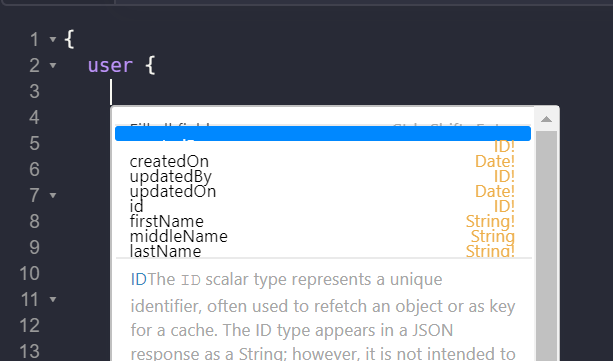Toggle the fold arrow on line 11
The height and width of the screenshot is (361, 613).
tap(53, 300)
